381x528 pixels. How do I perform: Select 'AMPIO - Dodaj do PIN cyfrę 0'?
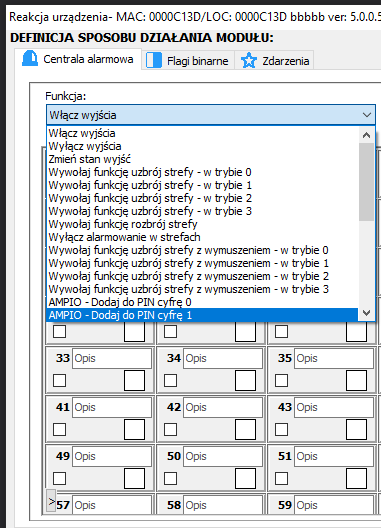click(202, 302)
